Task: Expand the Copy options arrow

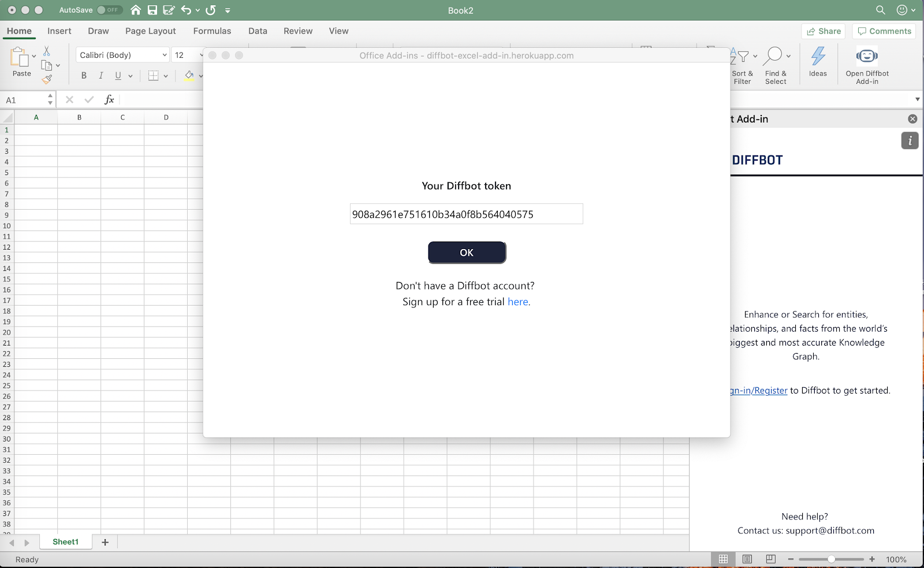Action: 58,65
